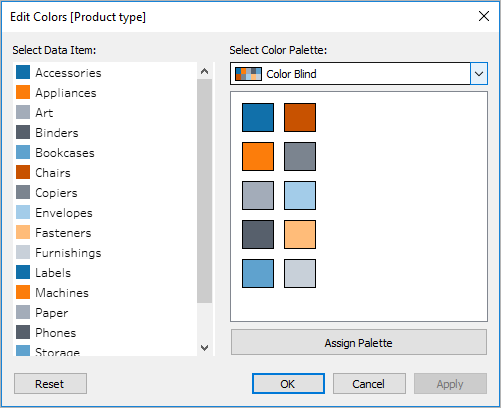This screenshot has width=501, height=408.
Task: Select the Art data item
Action: (105, 113)
